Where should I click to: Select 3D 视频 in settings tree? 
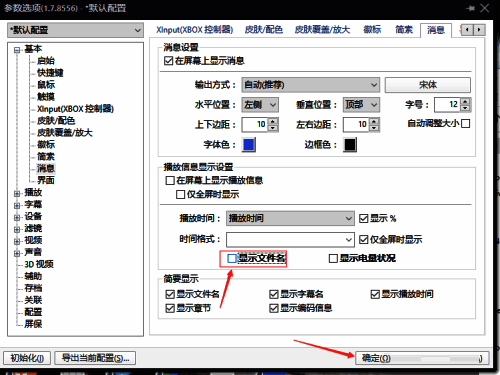[x=39, y=264]
